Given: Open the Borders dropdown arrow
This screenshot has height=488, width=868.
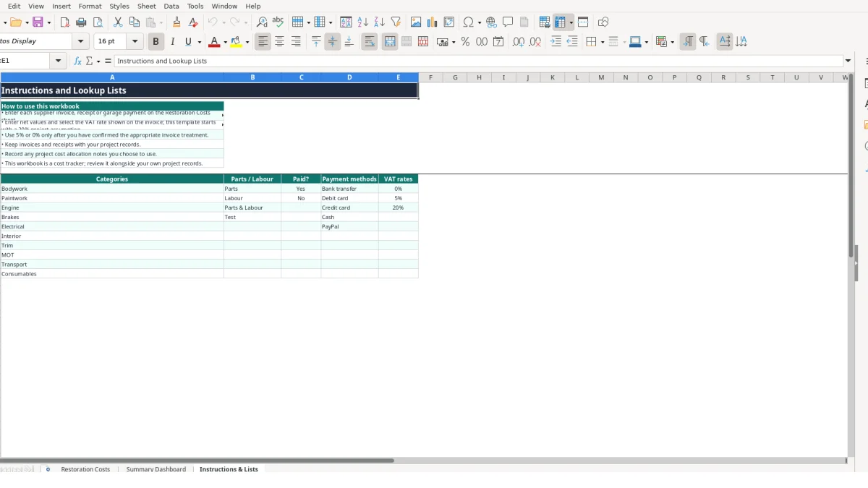Looking at the screenshot, I should click(601, 42).
